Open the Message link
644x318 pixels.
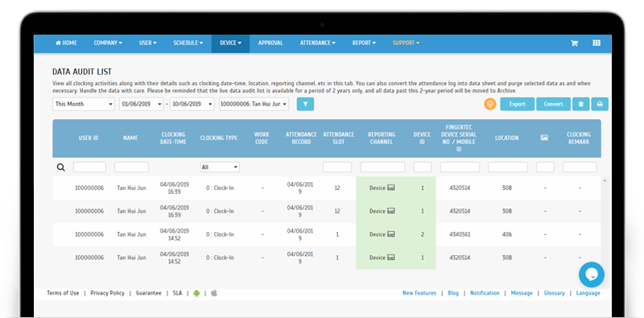[x=522, y=293]
